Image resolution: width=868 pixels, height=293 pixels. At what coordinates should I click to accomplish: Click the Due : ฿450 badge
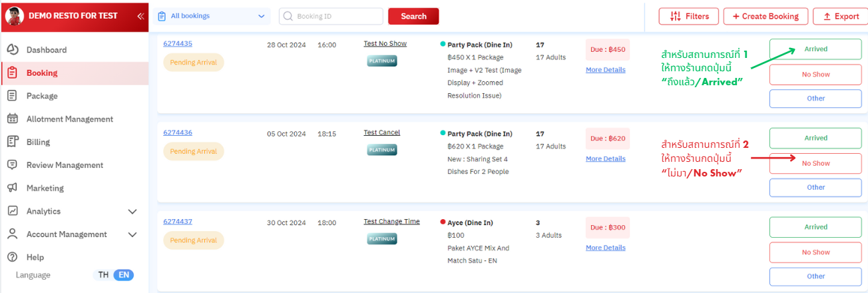[608, 50]
